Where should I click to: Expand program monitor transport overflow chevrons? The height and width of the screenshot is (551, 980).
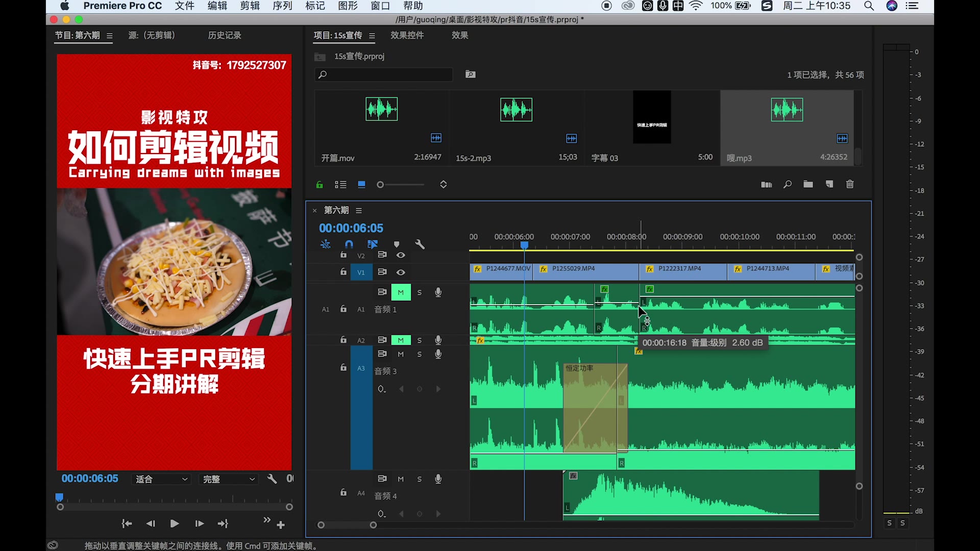tap(267, 520)
